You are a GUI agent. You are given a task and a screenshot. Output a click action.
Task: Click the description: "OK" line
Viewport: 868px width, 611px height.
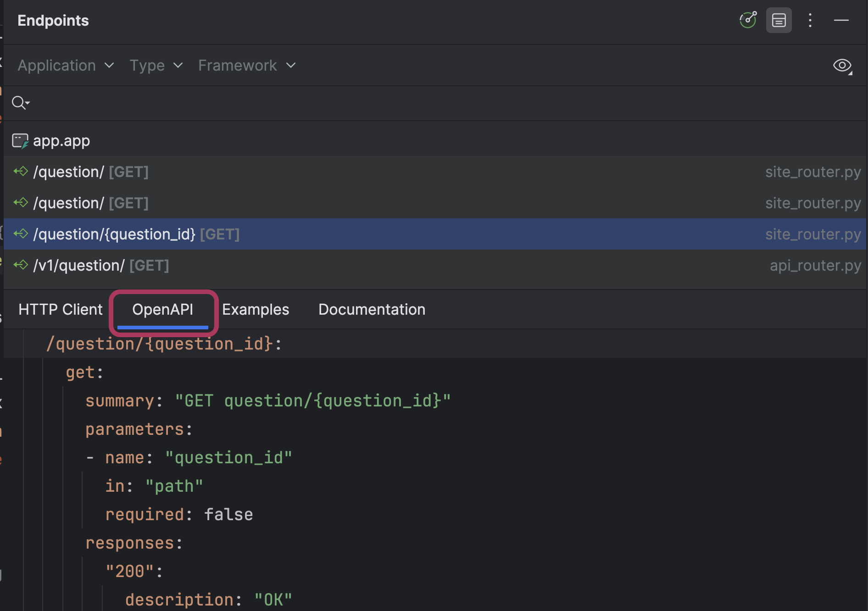pyautogui.click(x=209, y=600)
